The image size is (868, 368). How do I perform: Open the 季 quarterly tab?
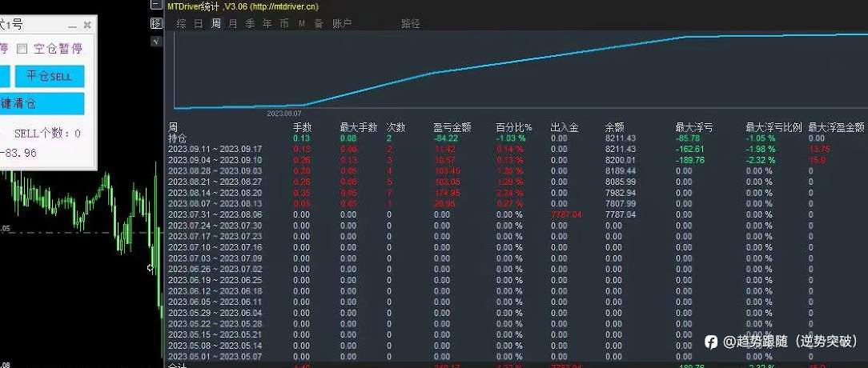[250, 23]
